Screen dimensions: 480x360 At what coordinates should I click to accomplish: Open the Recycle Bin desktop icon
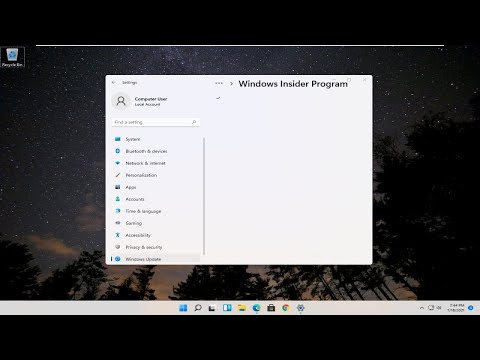[12, 57]
